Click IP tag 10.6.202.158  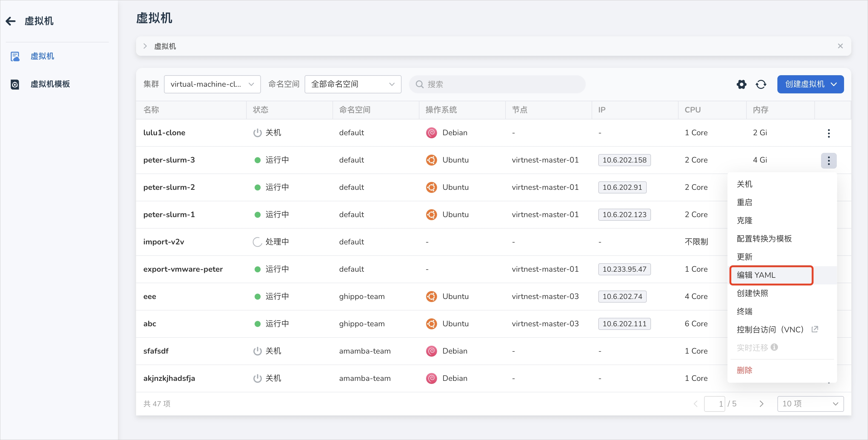[x=624, y=160]
